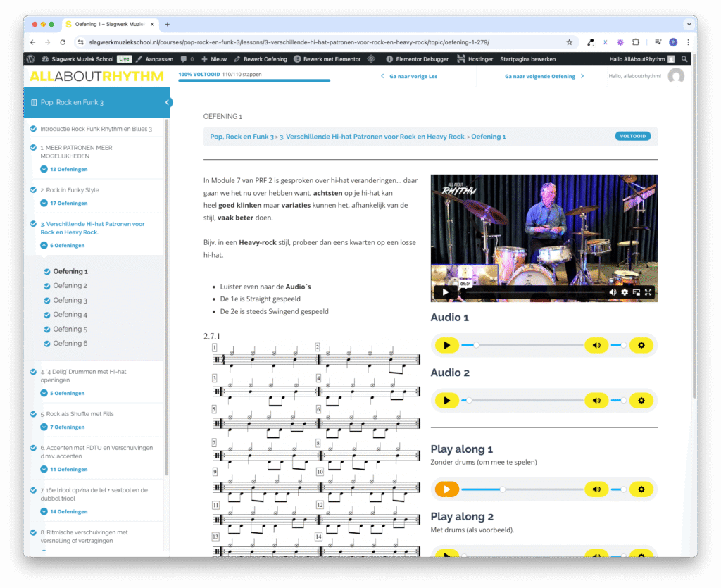Image resolution: width=721 pixels, height=588 pixels.
Task: Expand the 5 Oefeningen list
Action: pyautogui.click(x=63, y=393)
